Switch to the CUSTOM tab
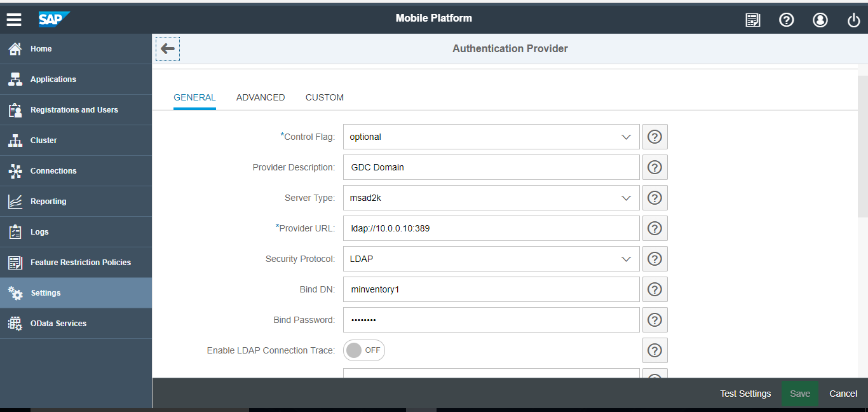 click(x=325, y=97)
